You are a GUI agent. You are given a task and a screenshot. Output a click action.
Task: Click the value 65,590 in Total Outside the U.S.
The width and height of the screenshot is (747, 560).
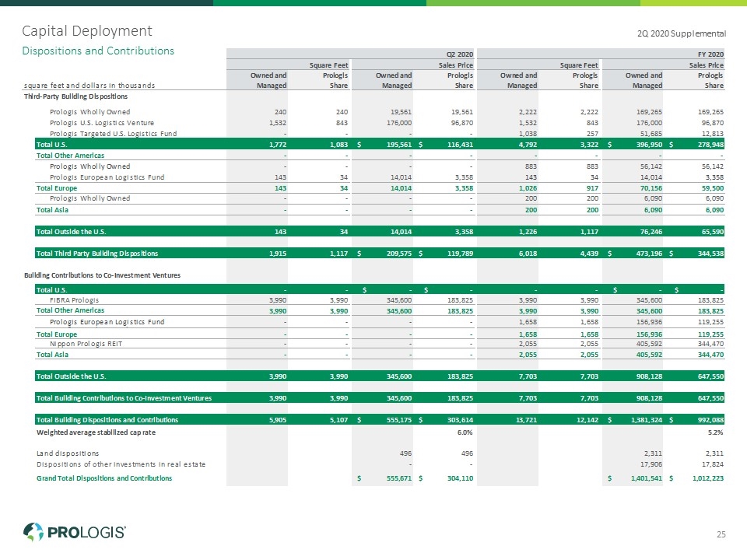click(713, 232)
